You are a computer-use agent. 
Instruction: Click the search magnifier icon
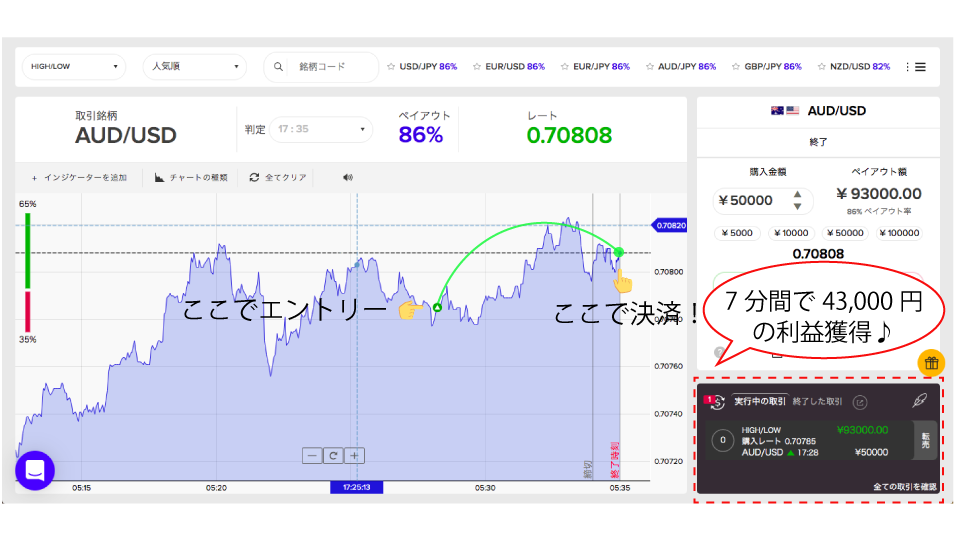(x=278, y=67)
